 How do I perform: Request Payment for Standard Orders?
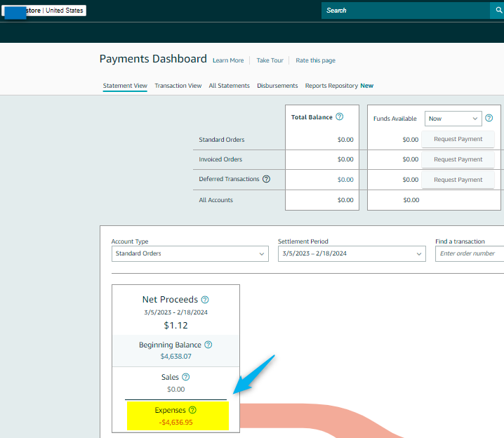(458, 139)
